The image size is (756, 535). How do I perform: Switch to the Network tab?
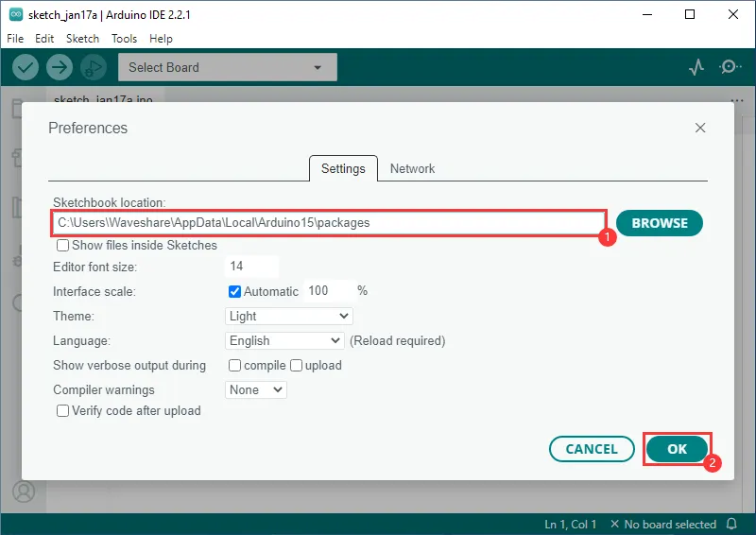click(x=412, y=168)
